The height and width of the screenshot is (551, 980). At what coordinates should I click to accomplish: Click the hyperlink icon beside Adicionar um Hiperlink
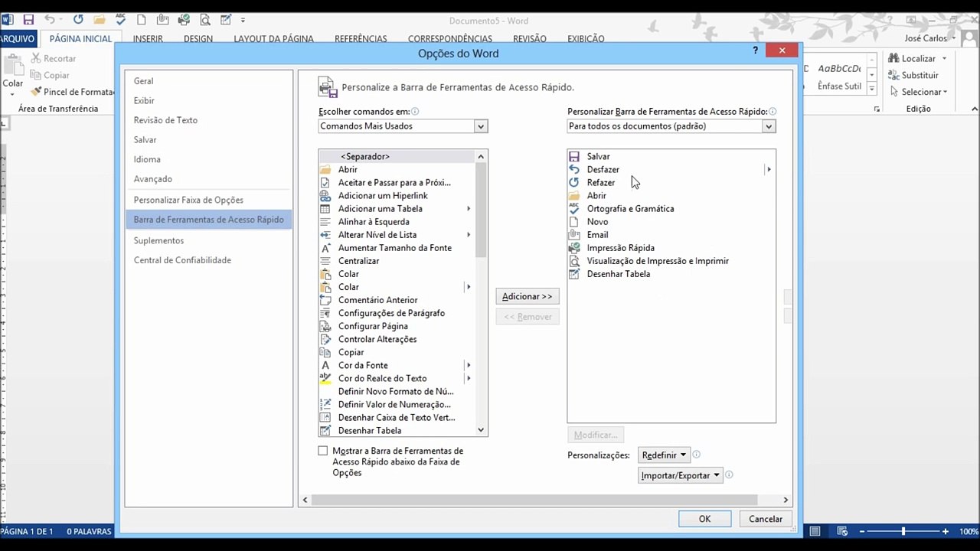tap(325, 196)
